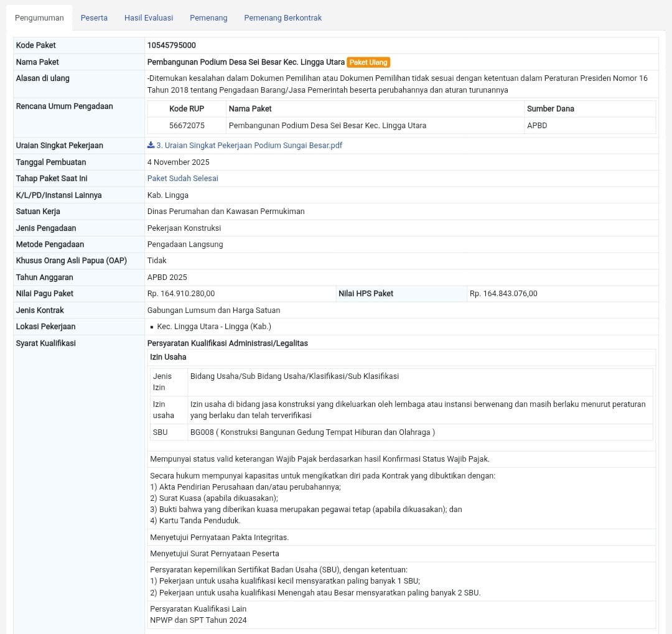Click the APBD funding source cell

pyautogui.click(x=537, y=126)
